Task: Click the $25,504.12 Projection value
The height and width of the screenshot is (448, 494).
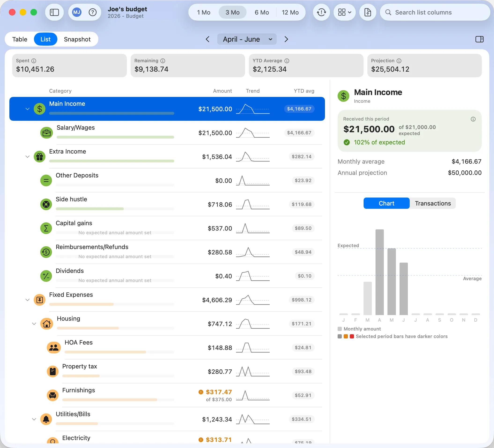Action: click(390, 69)
